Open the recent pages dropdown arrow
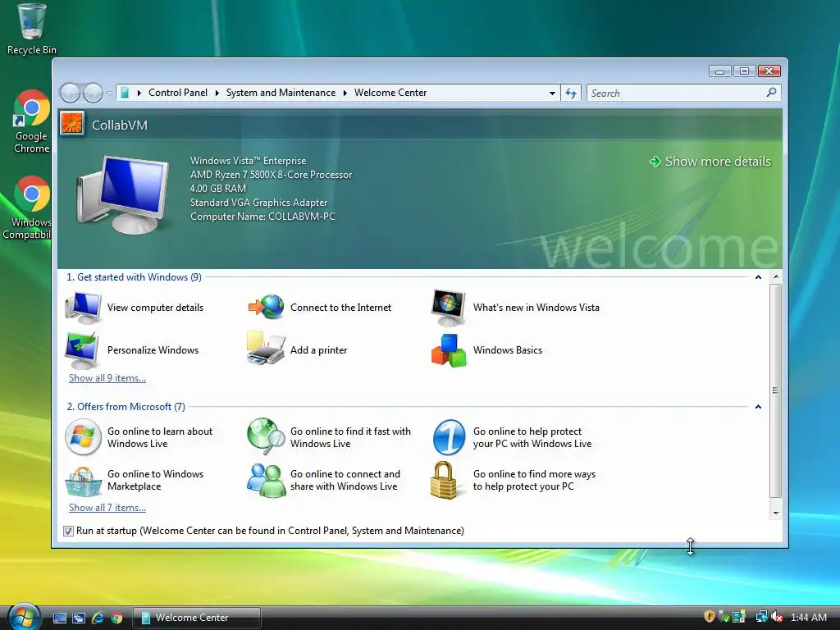Screen dimensions: 840x630 pyautogui.click(x=109, y=94)
